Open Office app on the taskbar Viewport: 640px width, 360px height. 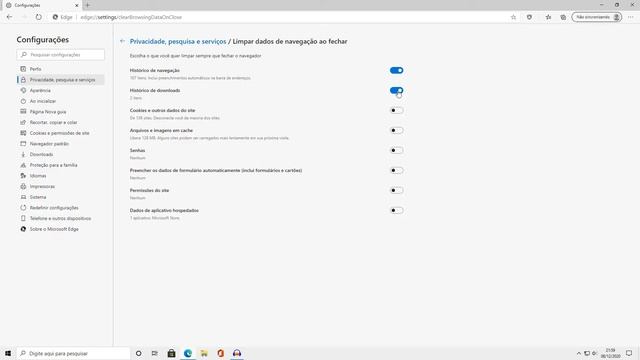tap(220, 353)
